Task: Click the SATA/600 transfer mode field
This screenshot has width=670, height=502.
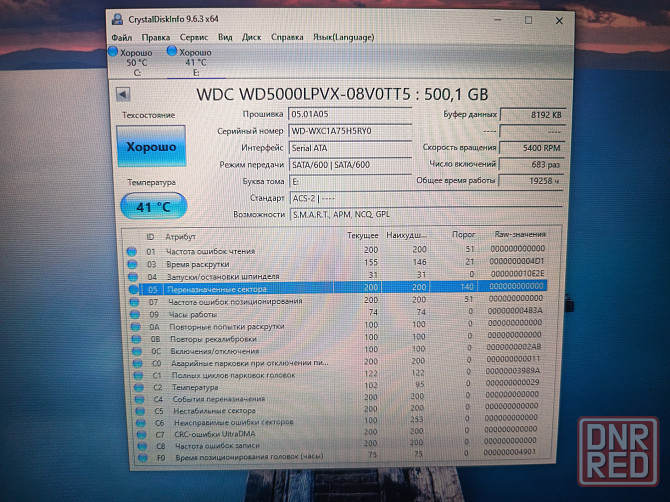Action: (x=350, y=164)
